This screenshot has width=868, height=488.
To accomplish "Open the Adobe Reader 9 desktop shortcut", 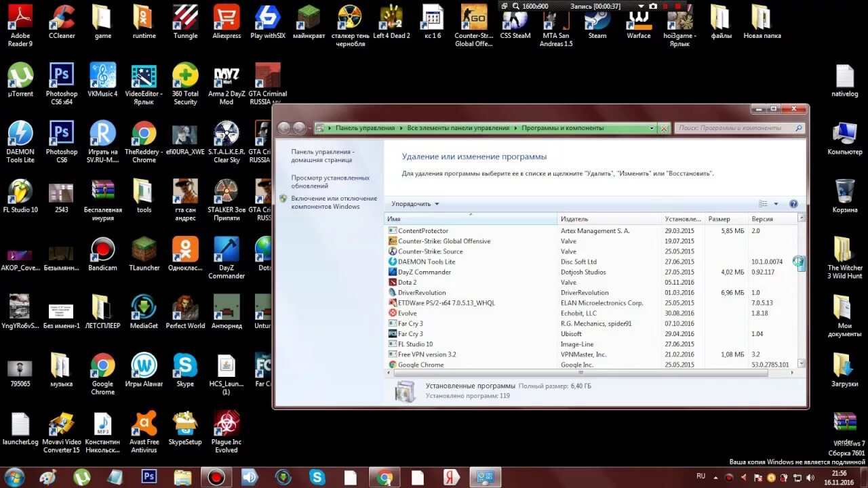I will tap(20, 26).
